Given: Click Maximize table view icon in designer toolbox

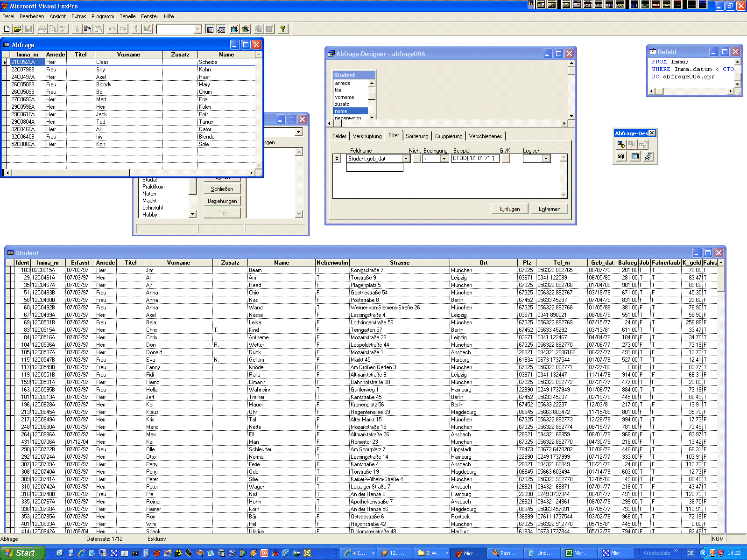Looking at the screenshot, I should pos(635,156).
